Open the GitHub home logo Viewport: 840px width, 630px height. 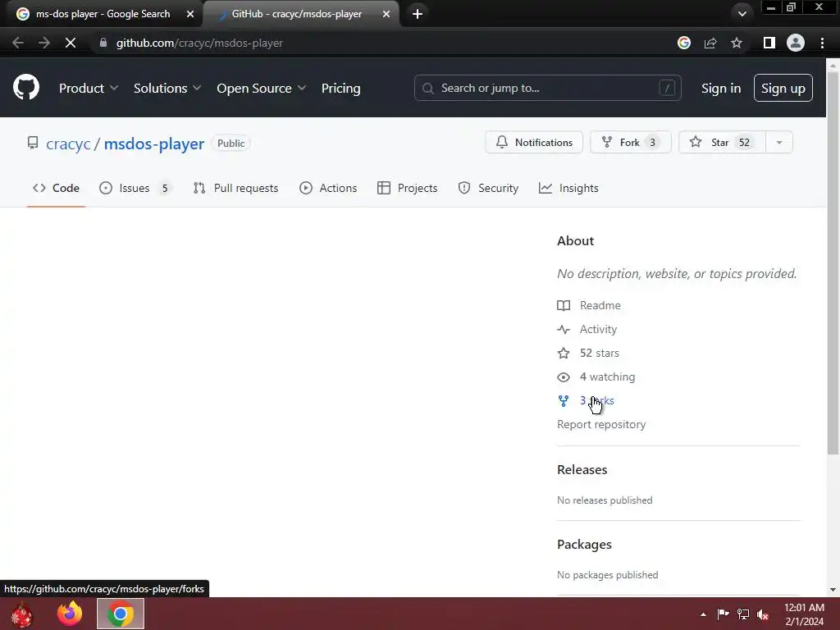coord(26,87)
